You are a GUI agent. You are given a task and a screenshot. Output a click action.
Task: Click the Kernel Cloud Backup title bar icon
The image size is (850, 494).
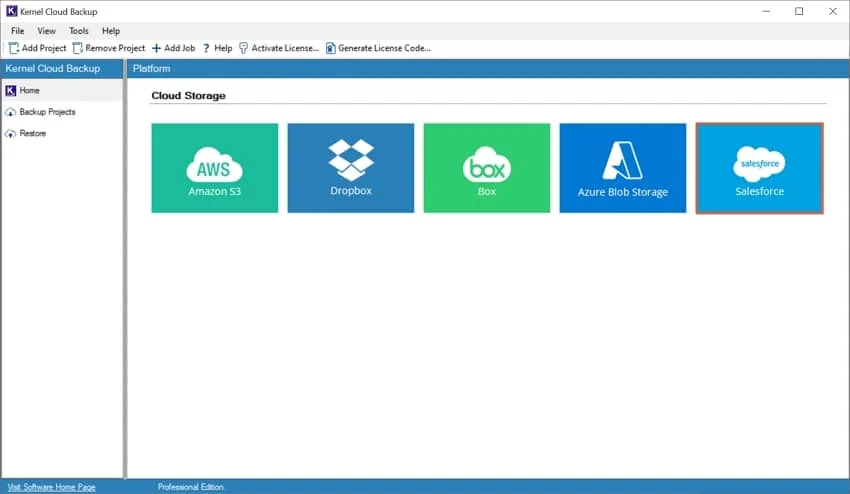click(x=11, y=11)
